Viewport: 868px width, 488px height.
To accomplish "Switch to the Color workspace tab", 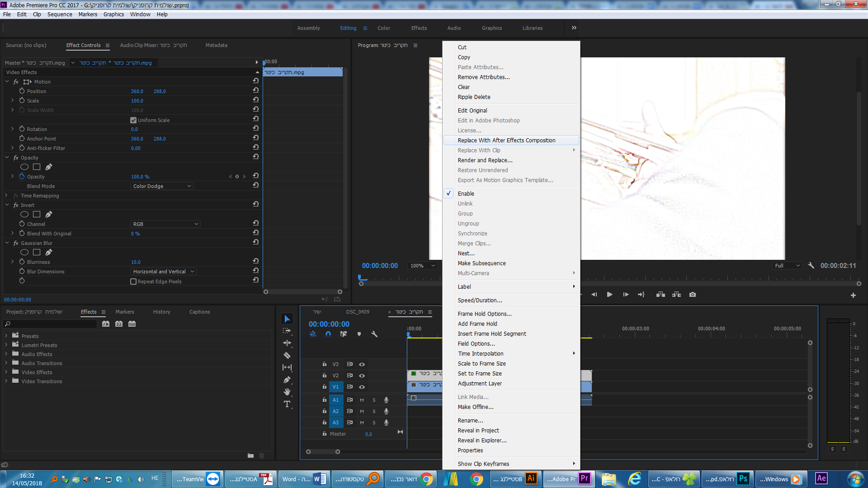I will tap(383, 28).
